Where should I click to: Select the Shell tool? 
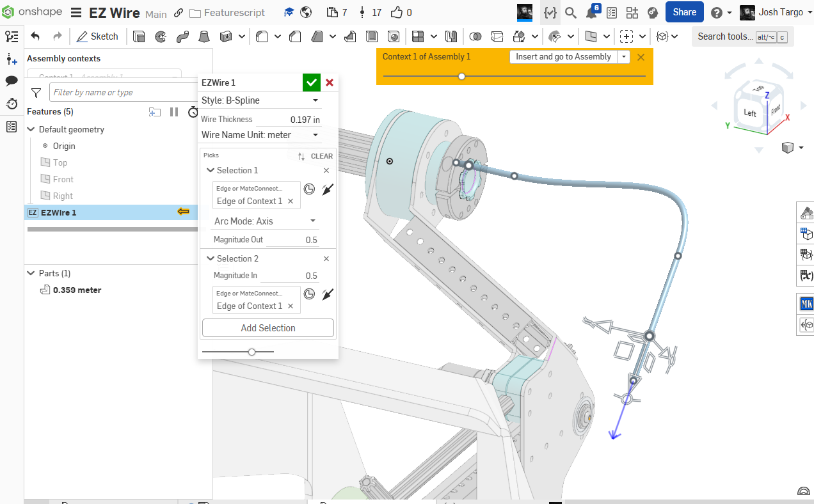[372, 36]
